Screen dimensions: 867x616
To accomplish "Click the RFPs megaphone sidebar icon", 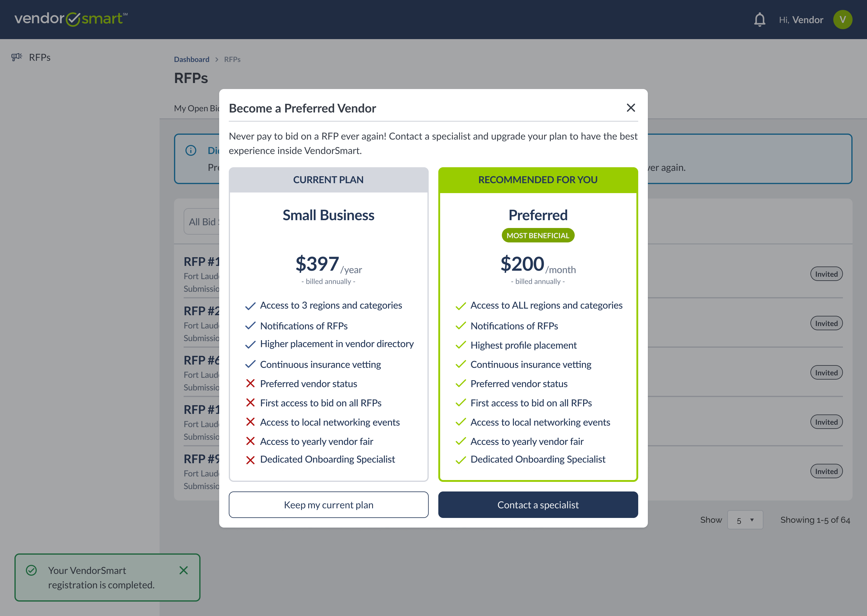I will [x=17, y=57].
